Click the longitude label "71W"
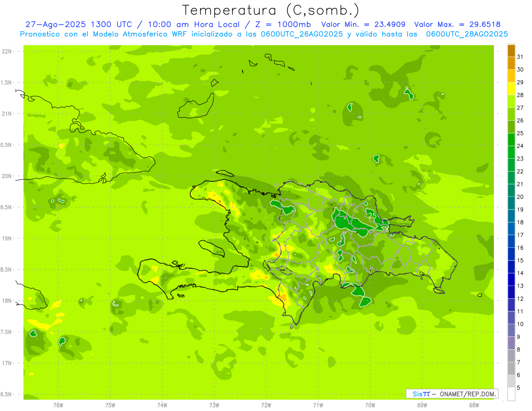The image size is (532, 411). click(318, 405)
